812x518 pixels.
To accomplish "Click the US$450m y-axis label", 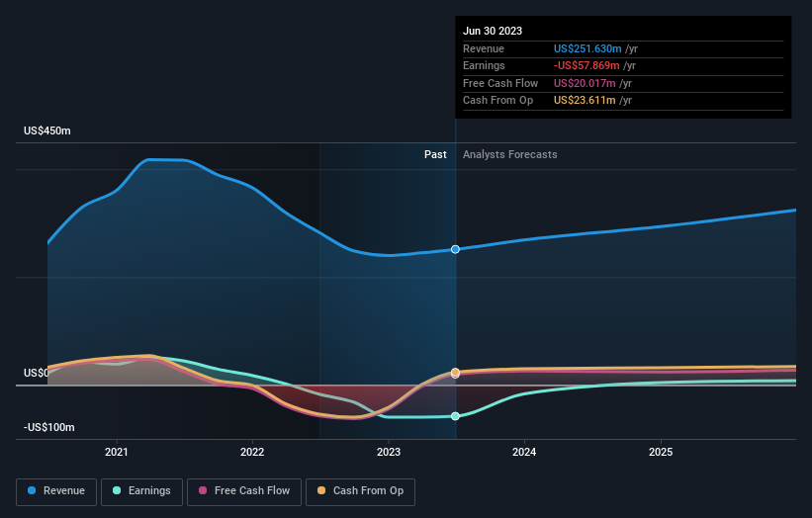I will coord(47,130).
